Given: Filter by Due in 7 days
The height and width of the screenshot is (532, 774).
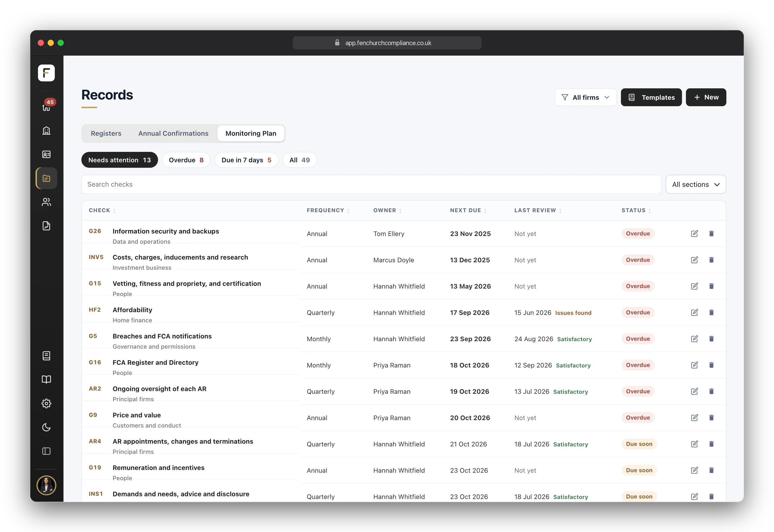Looking at the screenshot, I should tap(246, 160).
